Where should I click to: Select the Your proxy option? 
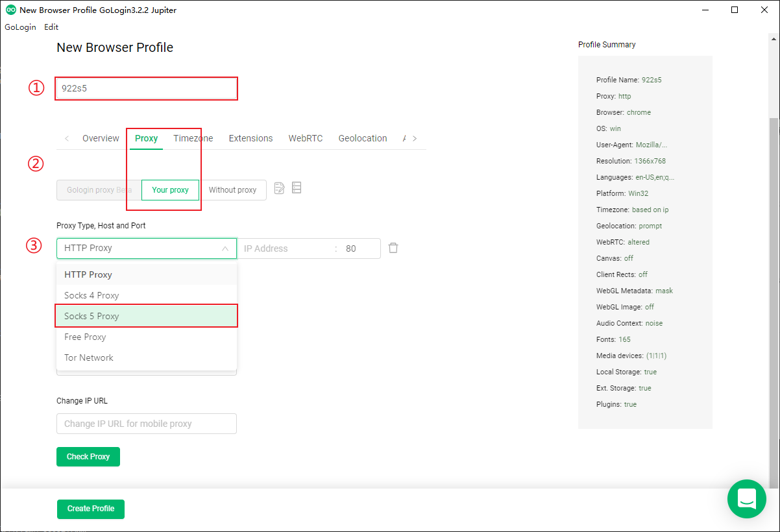(x=170, y=190)
